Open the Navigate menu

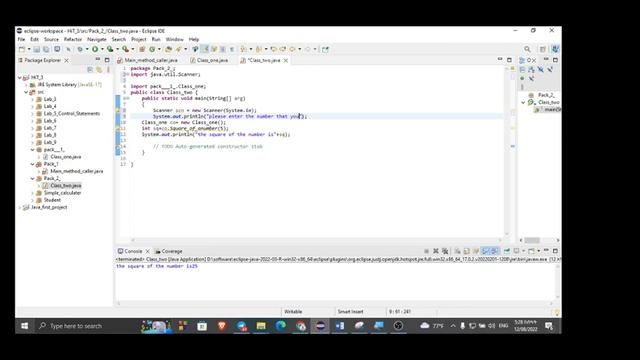(97, 39)
